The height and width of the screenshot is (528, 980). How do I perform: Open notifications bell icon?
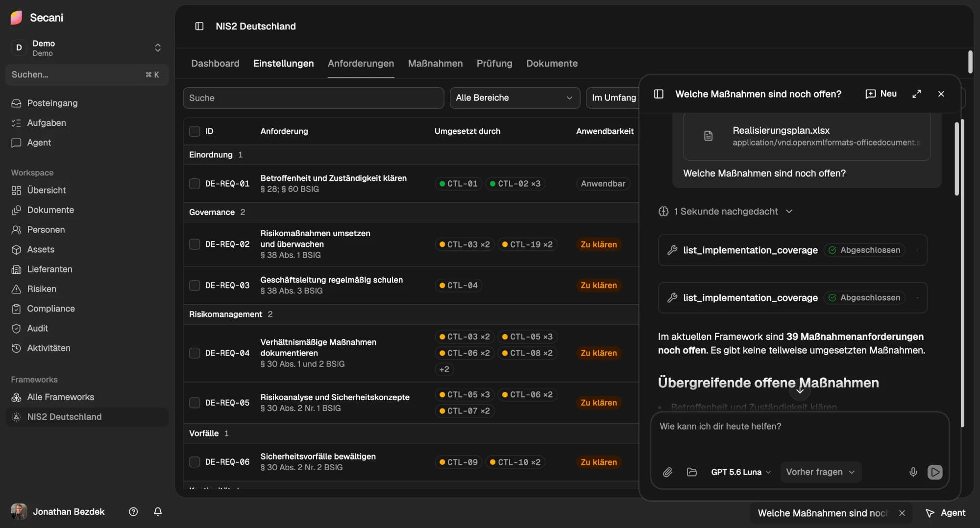click(158, 511)
